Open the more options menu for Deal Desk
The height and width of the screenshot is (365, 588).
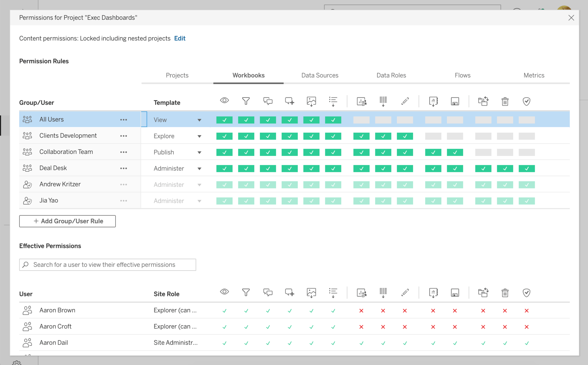point(123,168)
